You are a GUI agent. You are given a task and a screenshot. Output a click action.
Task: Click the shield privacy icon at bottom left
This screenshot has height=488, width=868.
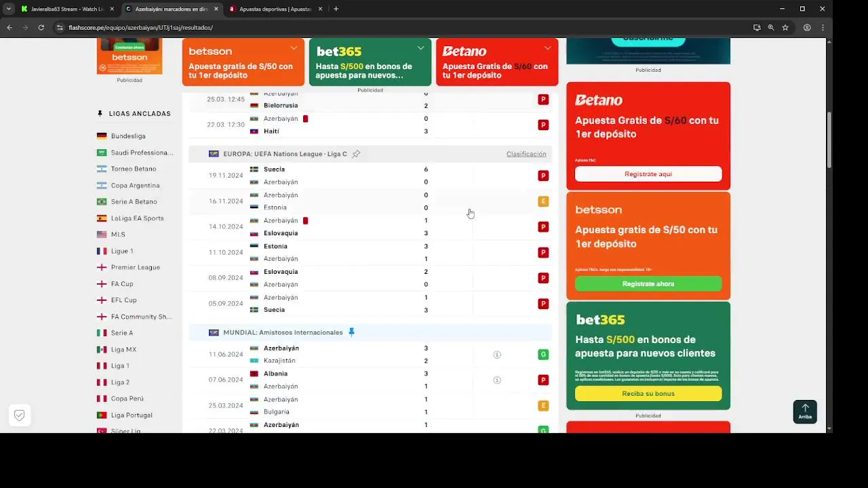click(x=20, y=415)
